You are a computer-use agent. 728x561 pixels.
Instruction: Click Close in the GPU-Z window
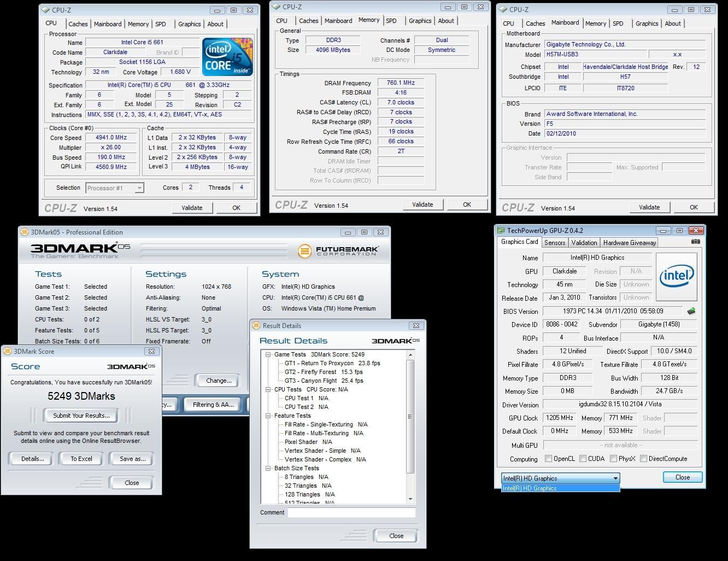683,477
